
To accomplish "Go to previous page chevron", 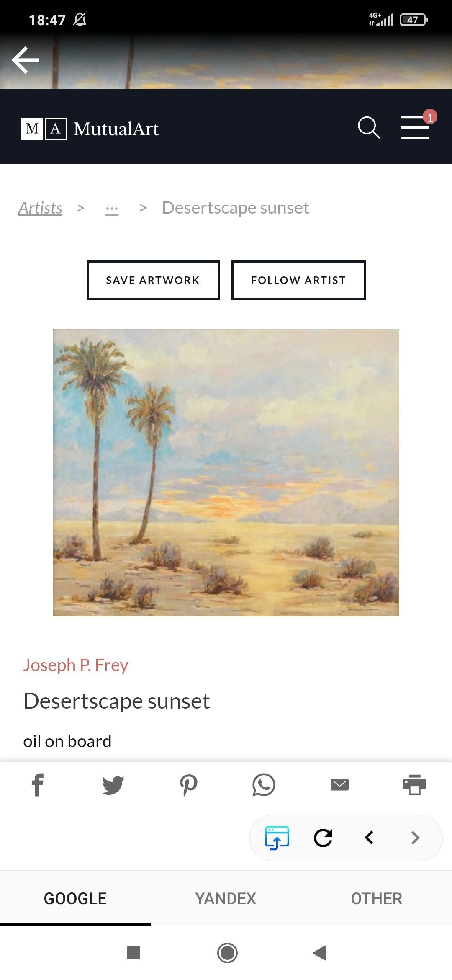I will coord(369,838).
